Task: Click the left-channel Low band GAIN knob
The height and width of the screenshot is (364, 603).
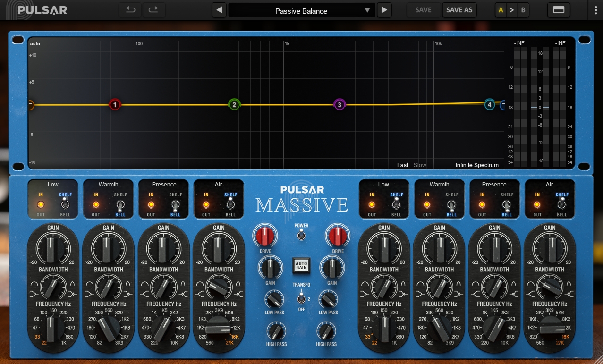Action: (x=53, y=248)
